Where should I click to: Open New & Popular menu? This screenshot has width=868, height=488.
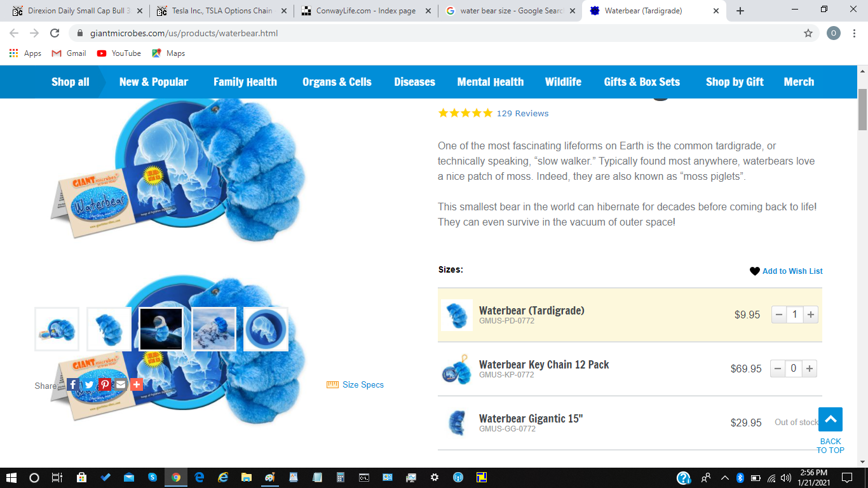click(154, 82)
